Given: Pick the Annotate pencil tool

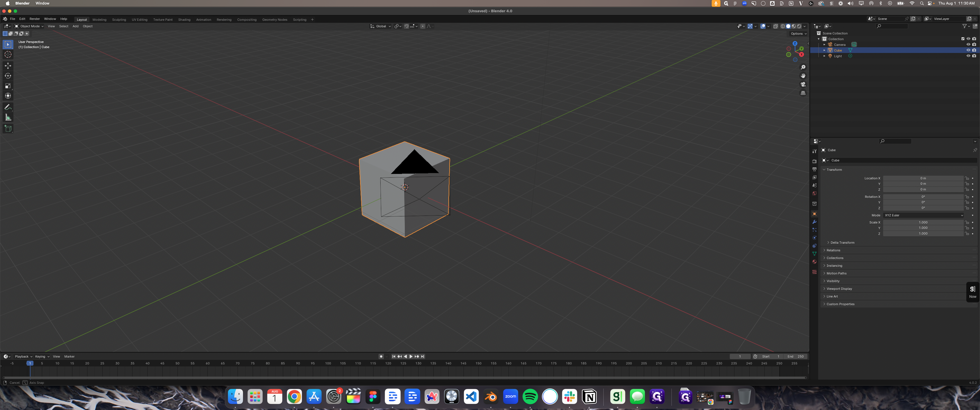Looking at the screenshot, I should tap(8, 107).
